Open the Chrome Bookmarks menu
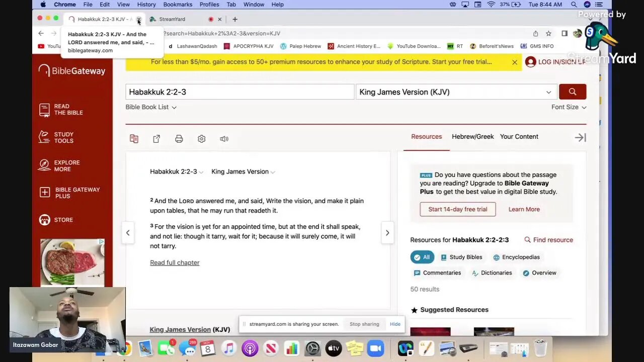 pos(178,5)
